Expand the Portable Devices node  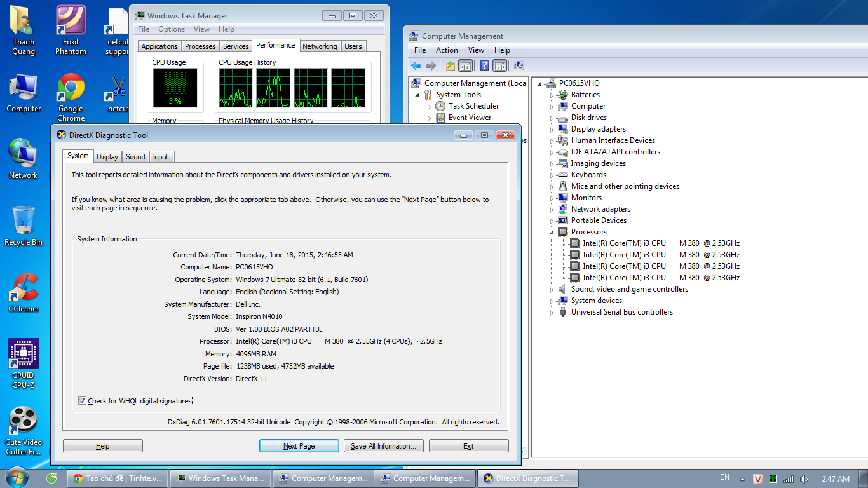coord(552,221)
